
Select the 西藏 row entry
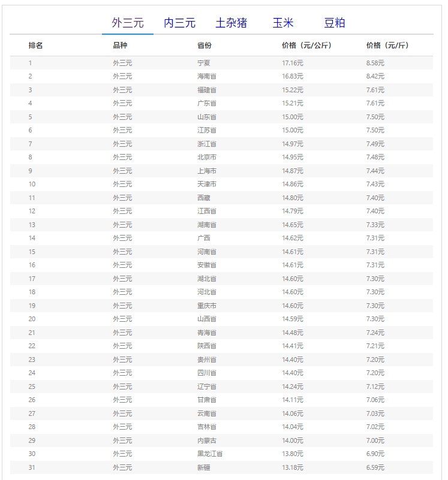click(204, 198)
